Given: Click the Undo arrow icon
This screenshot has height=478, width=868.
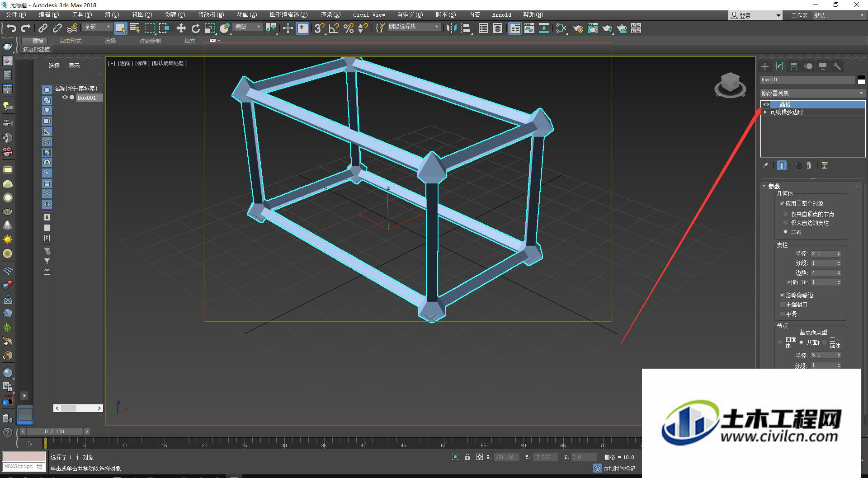Looking at the screenshot, I should tap(11, 28).
